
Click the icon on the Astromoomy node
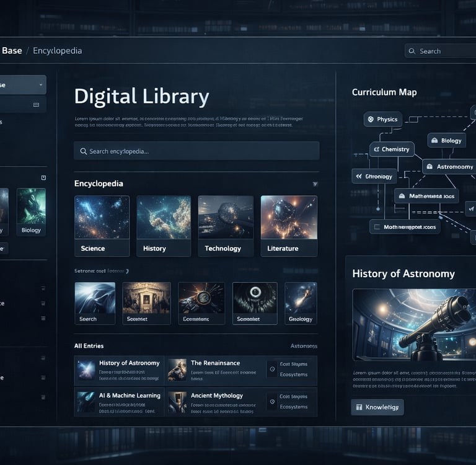click(430, 166)
